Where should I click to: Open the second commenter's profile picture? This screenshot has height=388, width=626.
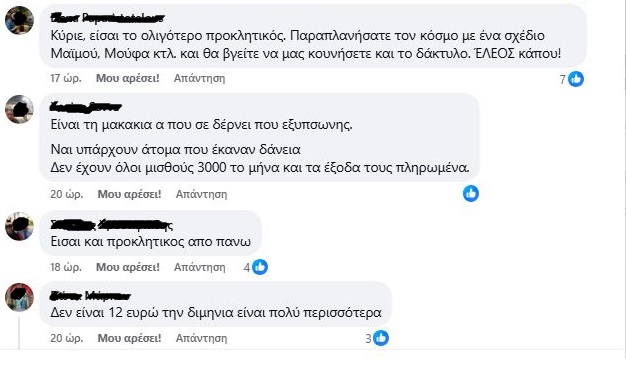click(19, 109)
